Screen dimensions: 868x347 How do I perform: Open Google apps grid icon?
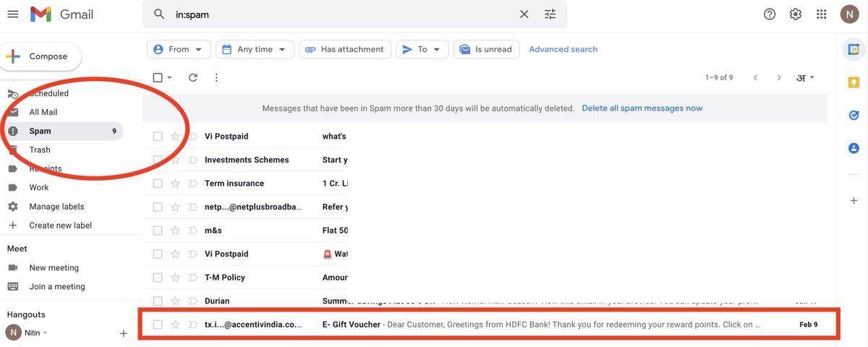(821, 14)
